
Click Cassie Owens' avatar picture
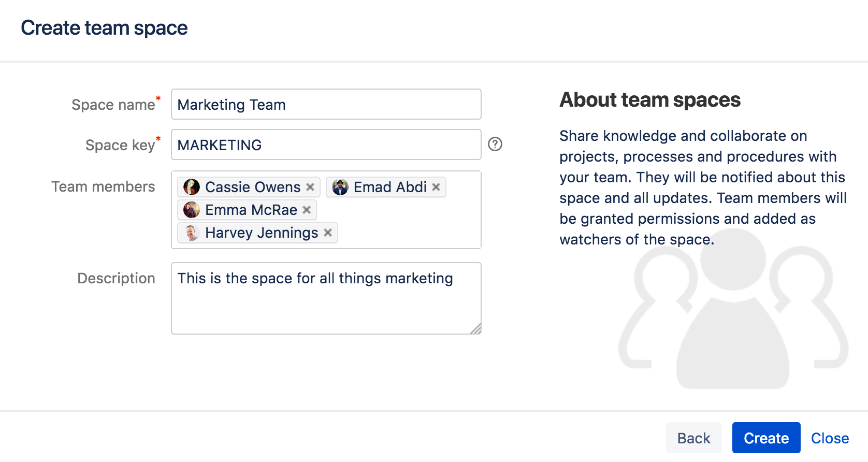tap(192, 187)
